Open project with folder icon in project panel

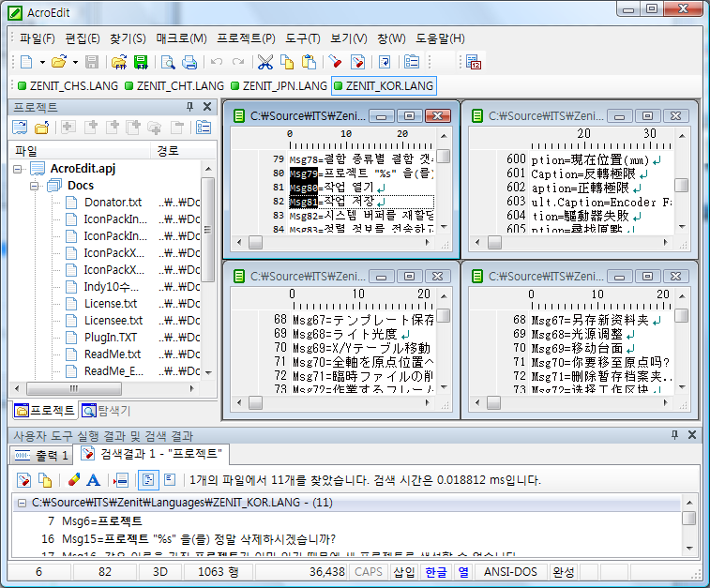tap(41, 128)
